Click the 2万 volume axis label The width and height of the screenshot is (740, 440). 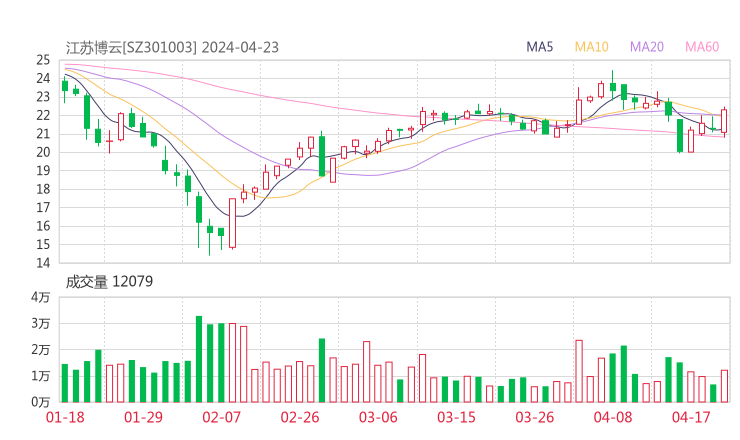[41, 350]
